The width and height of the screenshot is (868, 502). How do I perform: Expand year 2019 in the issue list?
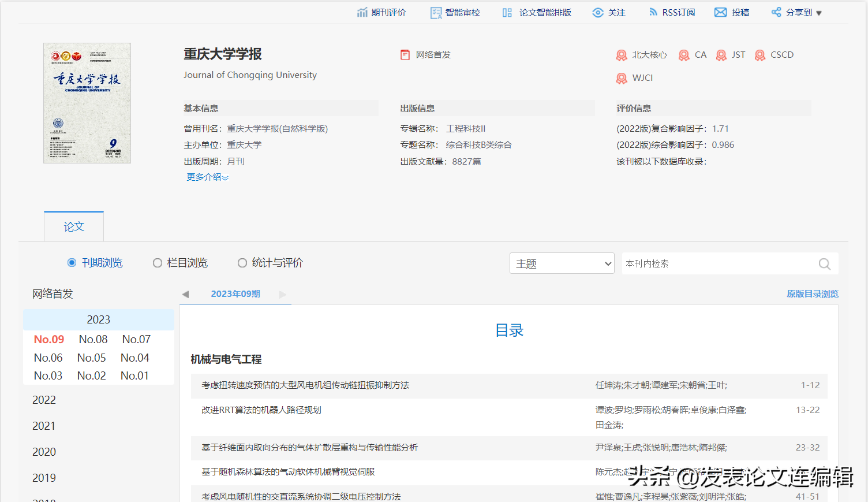point(44,478)
